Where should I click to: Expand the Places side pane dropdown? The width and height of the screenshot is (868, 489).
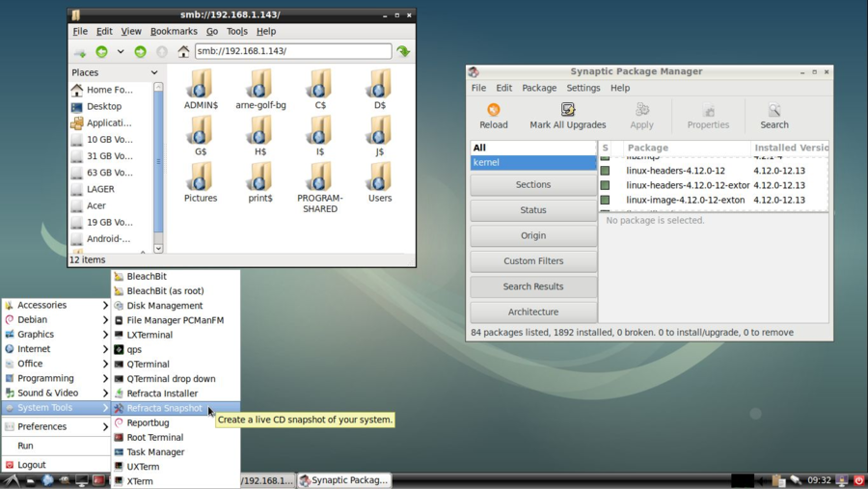point(154,72)
